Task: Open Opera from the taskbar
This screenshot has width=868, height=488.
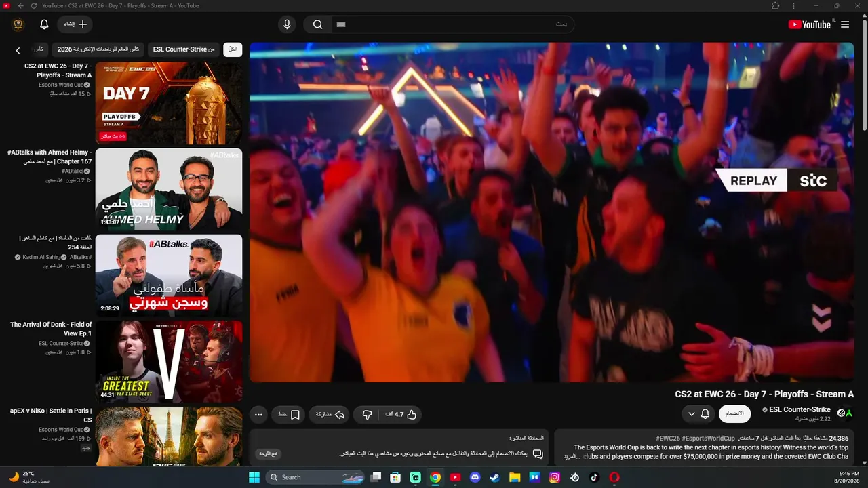Action: point(614,477)
